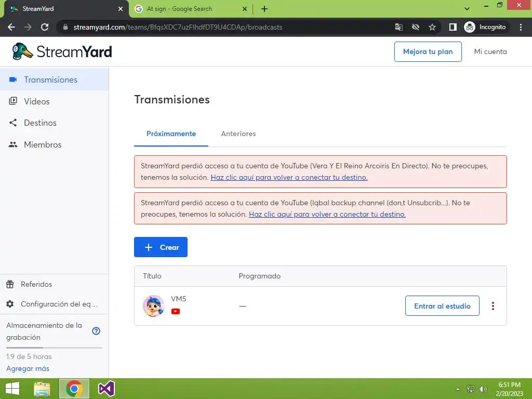The image size is (532, 399).
Task: Reload the page
Action: (45, 27)
